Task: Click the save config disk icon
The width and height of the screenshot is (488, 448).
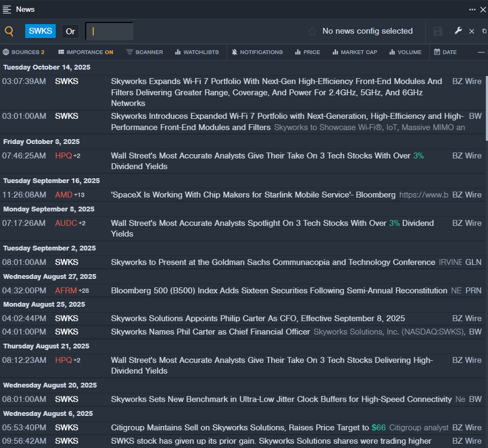Action: coord(438,32)
